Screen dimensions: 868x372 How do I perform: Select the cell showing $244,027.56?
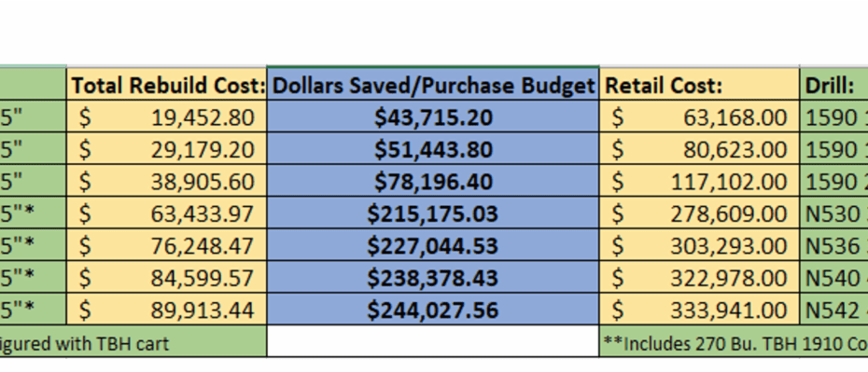tap(433, 309)
